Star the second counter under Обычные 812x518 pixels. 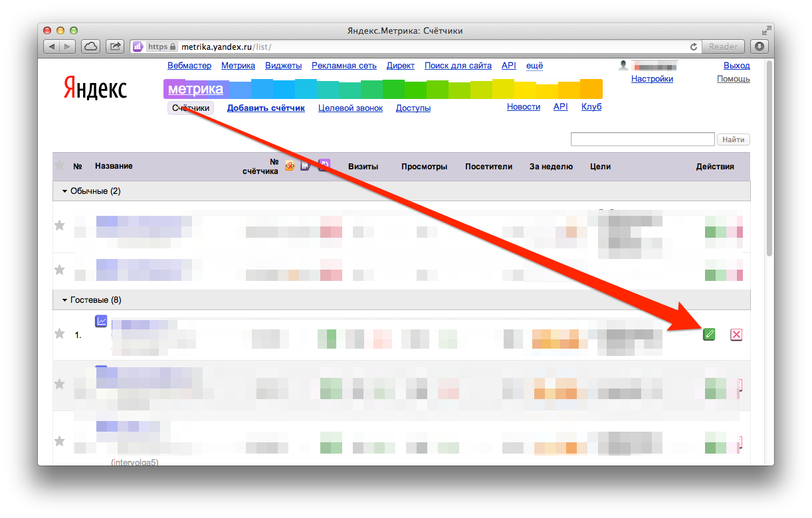click(x=60, y=270)
